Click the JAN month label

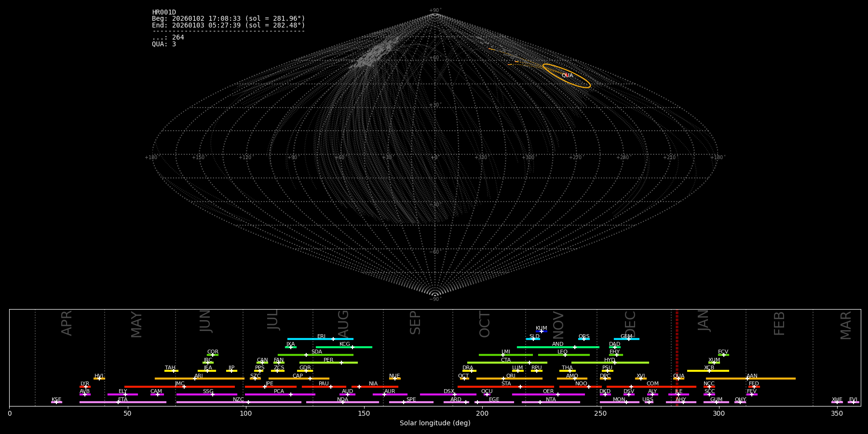(703, 320)
